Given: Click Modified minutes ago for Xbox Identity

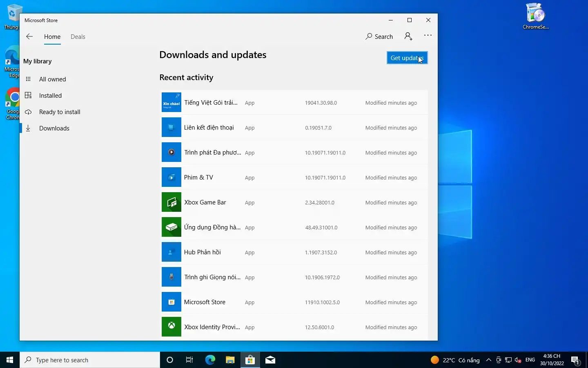Looking at the screenshot, I should 391,328.
